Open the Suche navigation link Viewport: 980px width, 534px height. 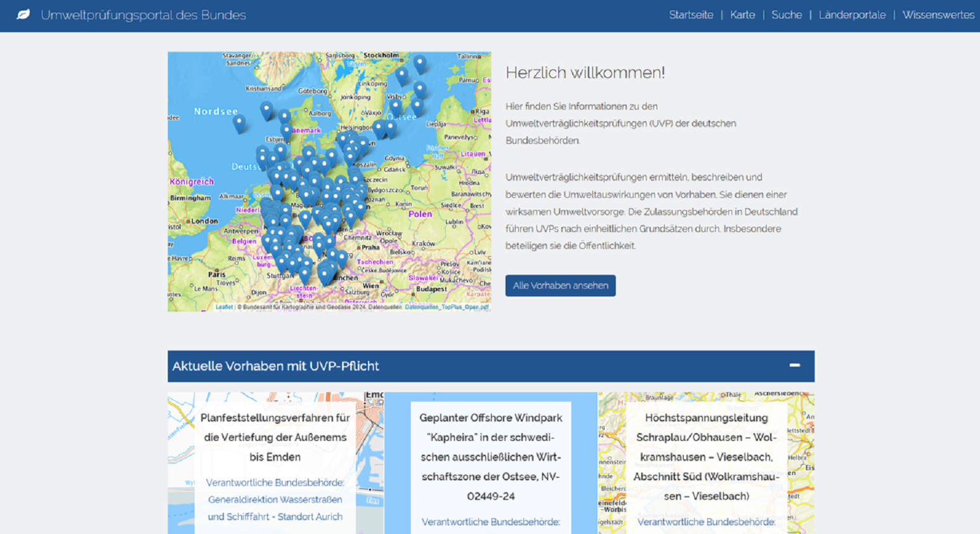pos(786,15)
